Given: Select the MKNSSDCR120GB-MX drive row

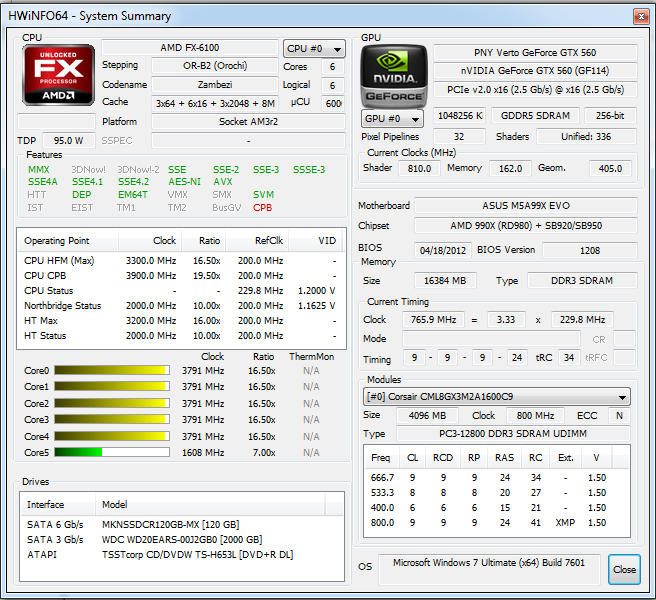Looking at the screenshot, I should pyautogui.click(x=182, y=525).
